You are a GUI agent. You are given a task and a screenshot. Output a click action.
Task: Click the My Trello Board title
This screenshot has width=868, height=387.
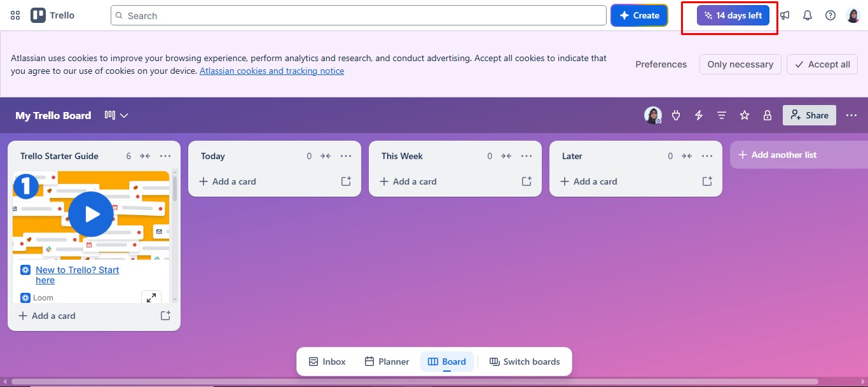53,115
